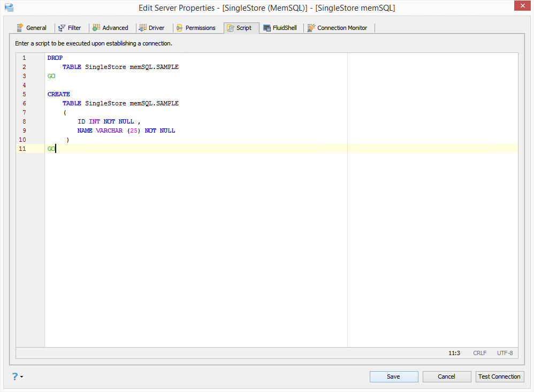Open the help question mark icon
This screenshot has height=392, width=534.
coord(15,376)
